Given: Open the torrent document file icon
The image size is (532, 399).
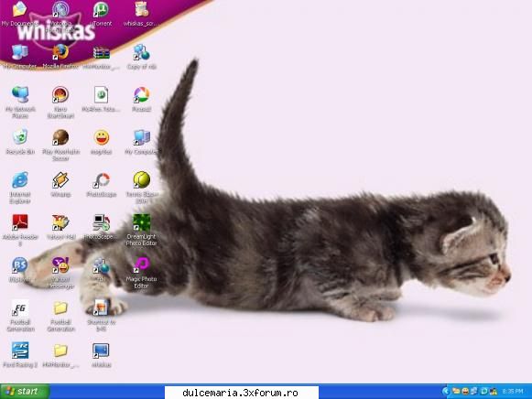Looking at the screenshot, I should pos(101,94).
